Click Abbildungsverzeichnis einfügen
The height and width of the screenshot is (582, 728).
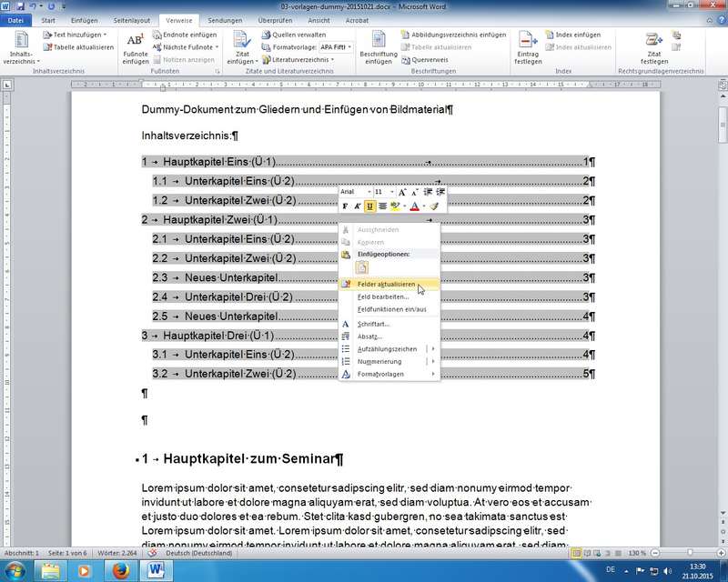(453, 35)
